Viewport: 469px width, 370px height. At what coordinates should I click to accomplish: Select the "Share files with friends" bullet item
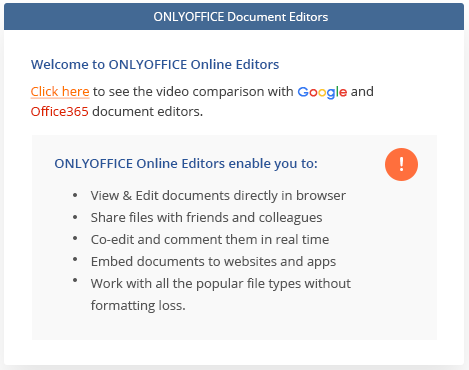click(206, 218)
